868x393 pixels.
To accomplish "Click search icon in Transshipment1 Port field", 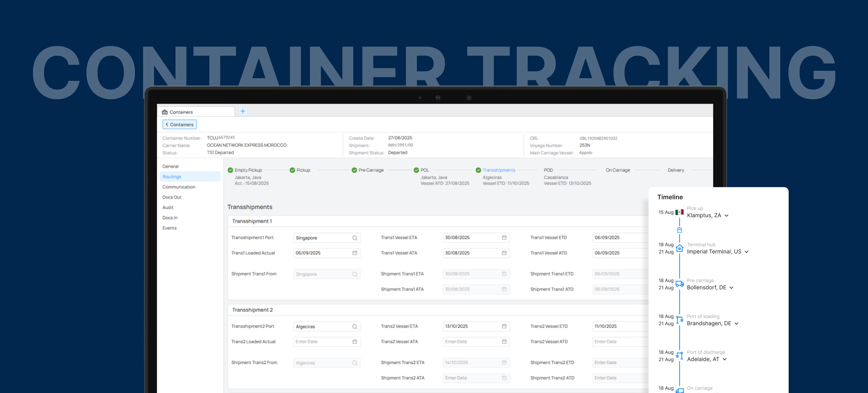I will (354, 238).
